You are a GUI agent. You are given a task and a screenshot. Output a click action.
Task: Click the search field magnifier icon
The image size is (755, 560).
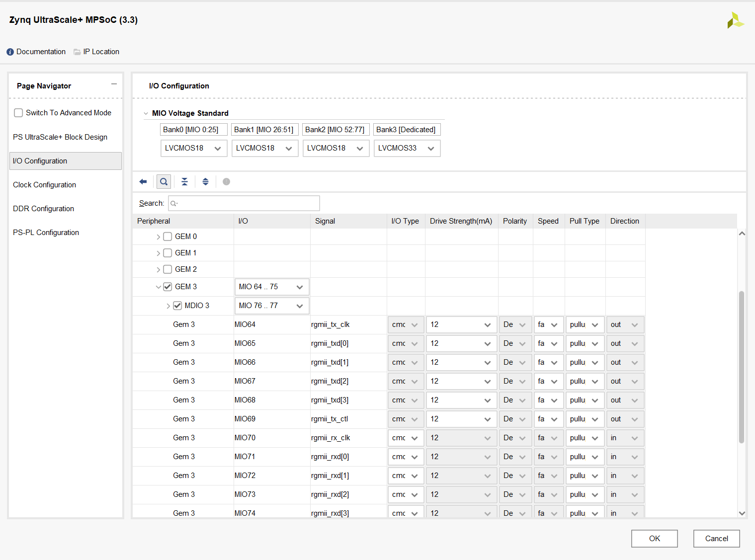(x=174, y=203)
